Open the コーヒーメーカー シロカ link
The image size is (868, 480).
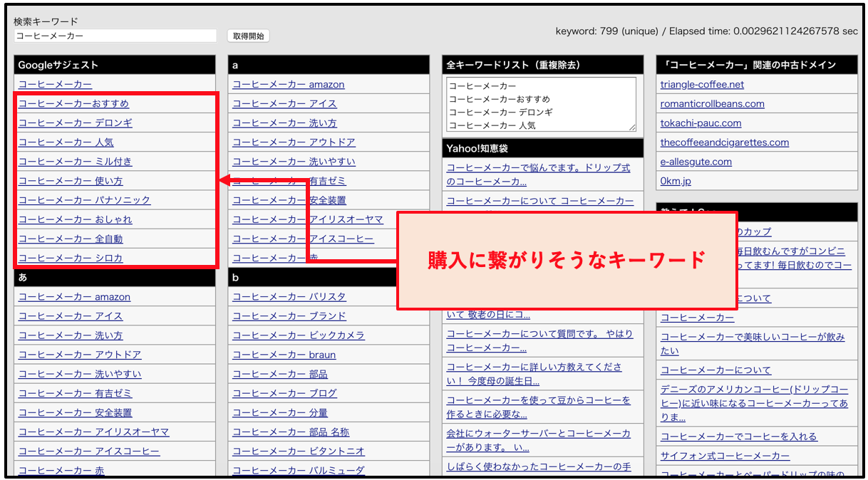point(71,258)
